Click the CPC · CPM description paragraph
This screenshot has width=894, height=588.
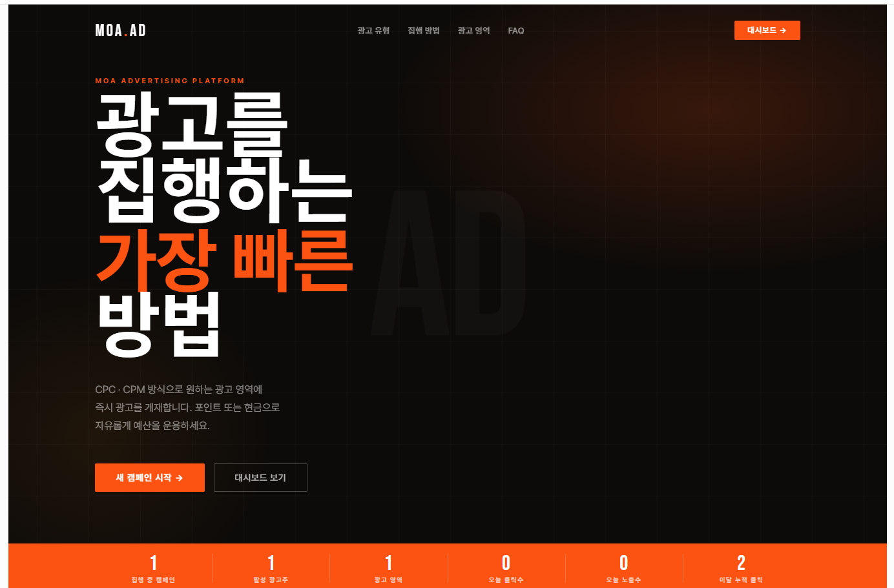pos(187,407)
